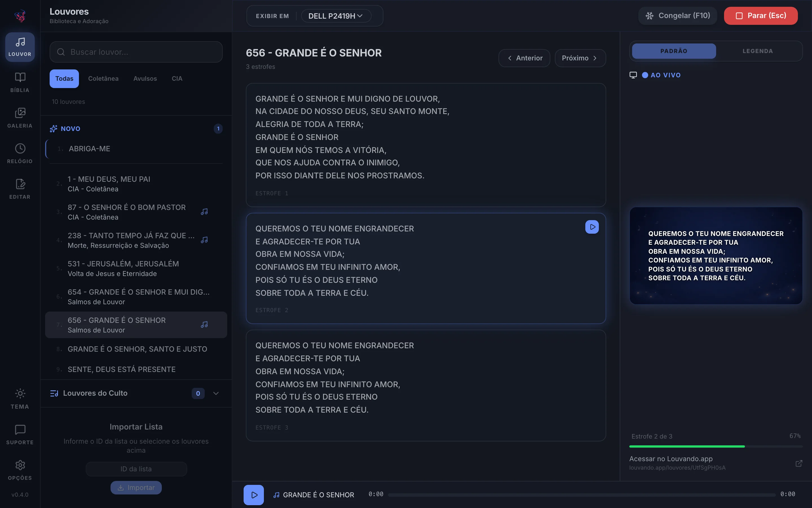Image resolution: width=812 pixels, height=508 pixels.
Task: Click the app logo in top corner
Action: (20, 16)
